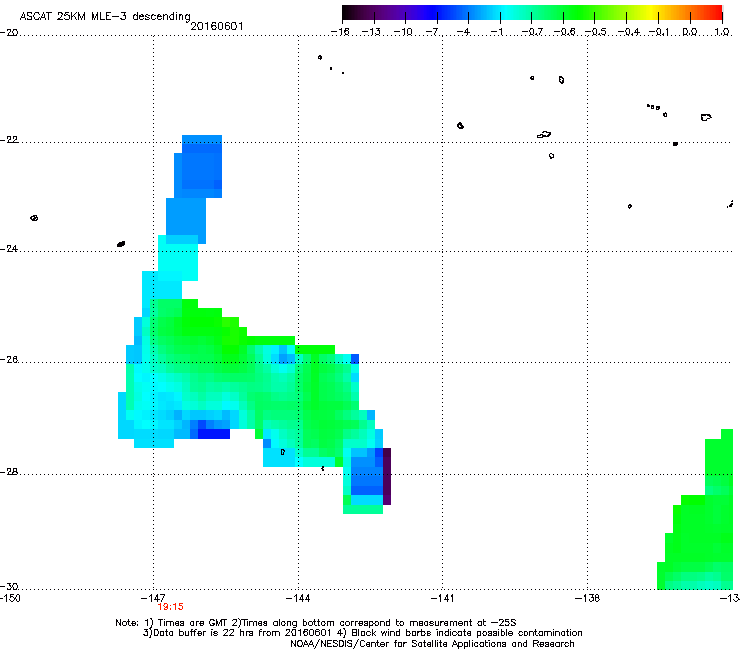This screenshot has height=650, width=740.
Task: Click the -16 value on the color scale
Action: coord(340,32)
